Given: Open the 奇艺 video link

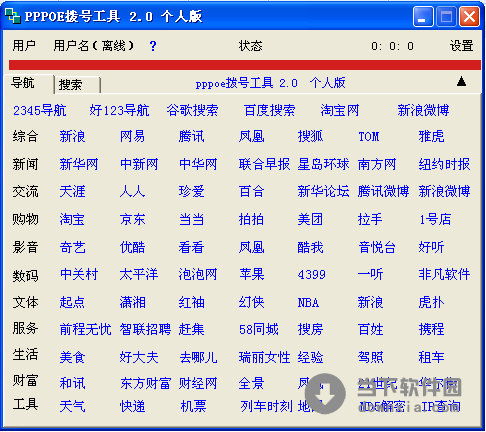Looking at the screenshot, I should [x=72, y=248].
